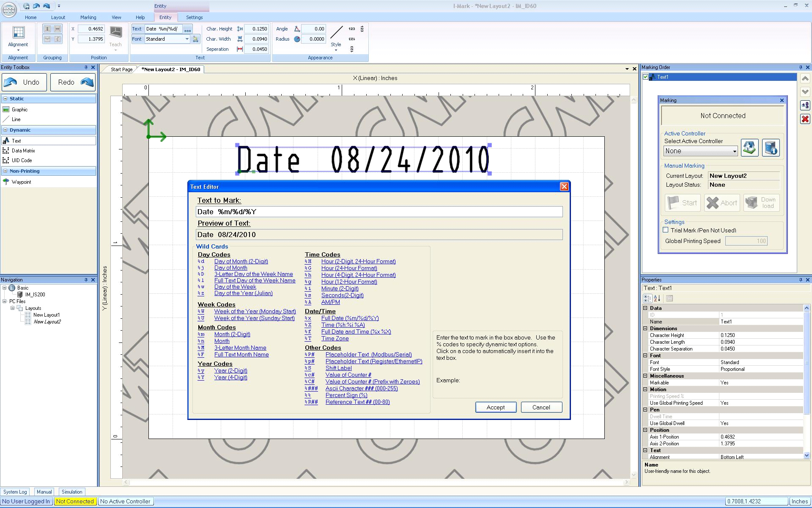Click the Style line icon
812x508 pixels.
coord(336,33)
